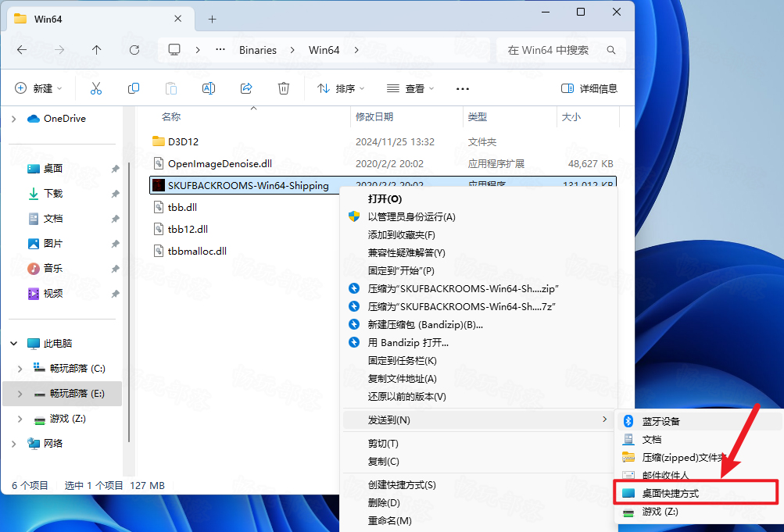The width and height of the screenshot is (784, 532).
Task: Click the Share icon in toolbar
Action: tap(246, 88)
